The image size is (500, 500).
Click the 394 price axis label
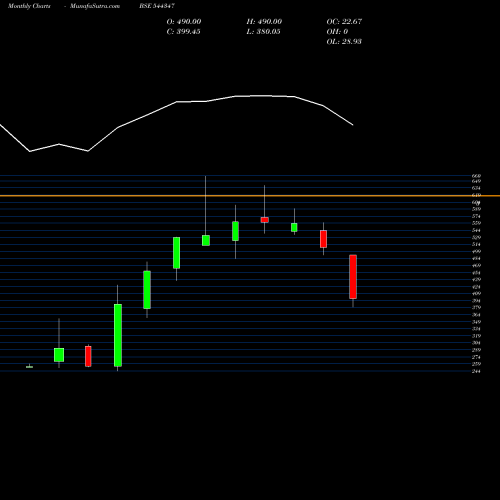click(x=476, y=301)
